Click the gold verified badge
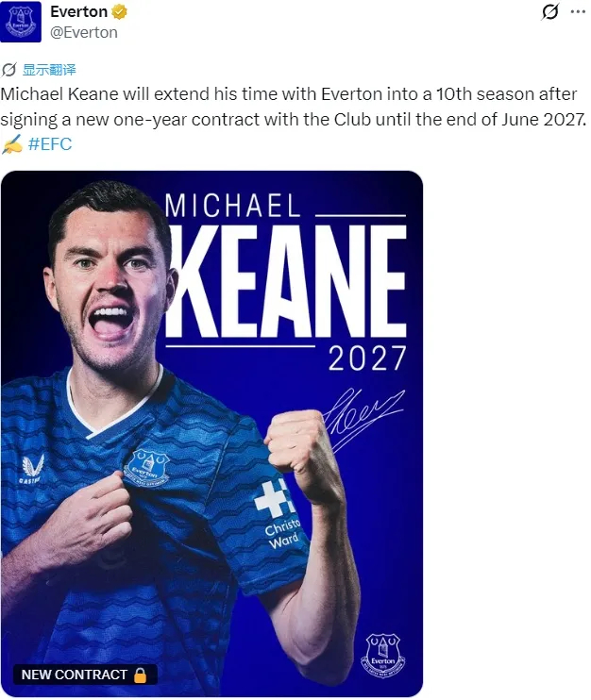591x700 pixels. coord(120,12)
